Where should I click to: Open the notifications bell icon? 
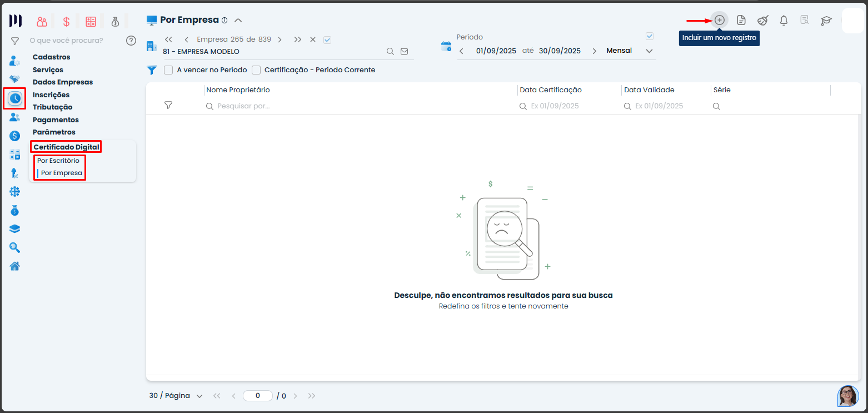click(784, 21)
